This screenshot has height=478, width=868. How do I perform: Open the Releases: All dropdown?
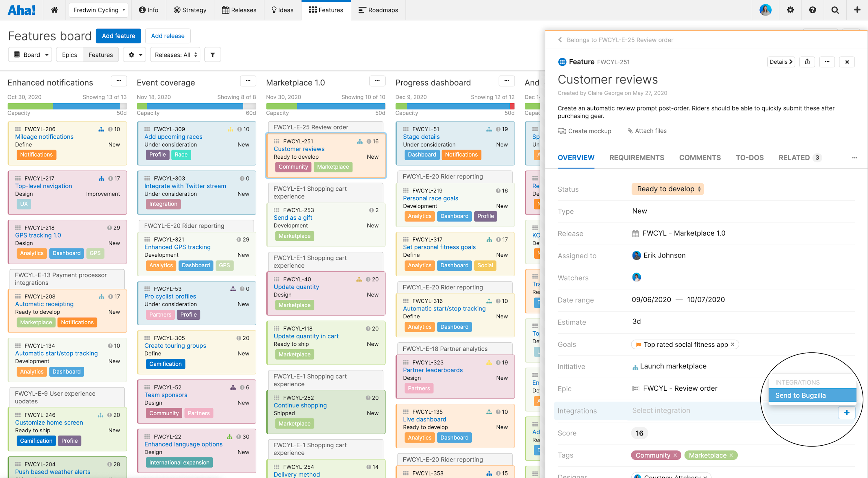[175, 54]
